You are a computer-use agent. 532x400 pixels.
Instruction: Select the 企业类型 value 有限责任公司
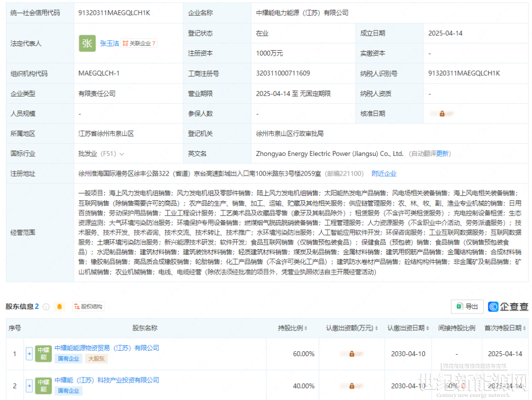[97, 93]
